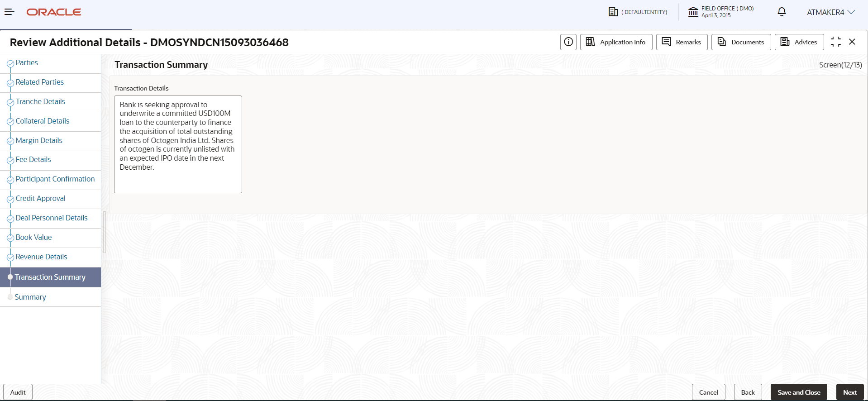Open Application Info
This screenshot has width=868, height=401.
tap(616, 42)
